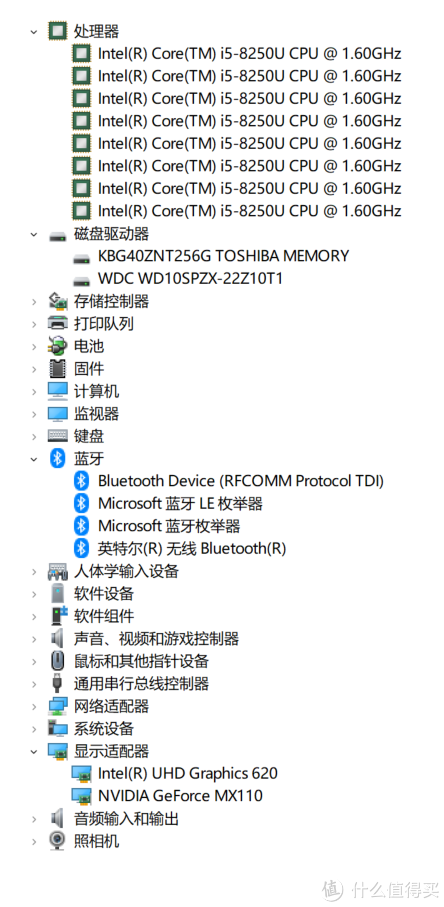
Task: Expand the 存储控制器 storage controllers category
Action: pyautogui.click(x=34, y=301)
